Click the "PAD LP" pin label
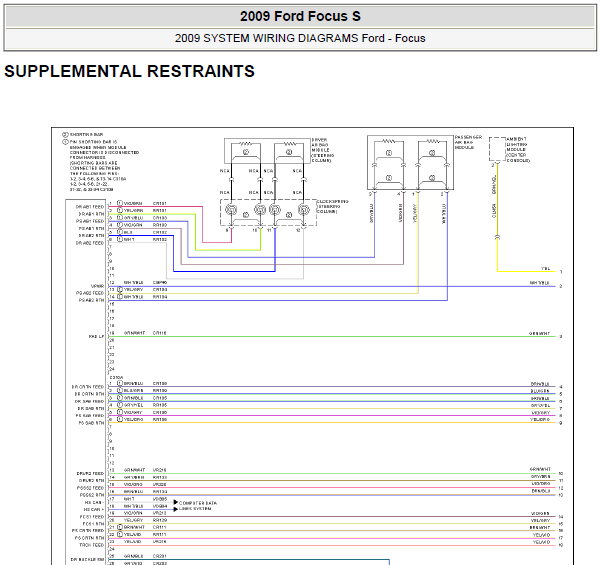This screenshot has width=604, height=565. click(96, 336)
